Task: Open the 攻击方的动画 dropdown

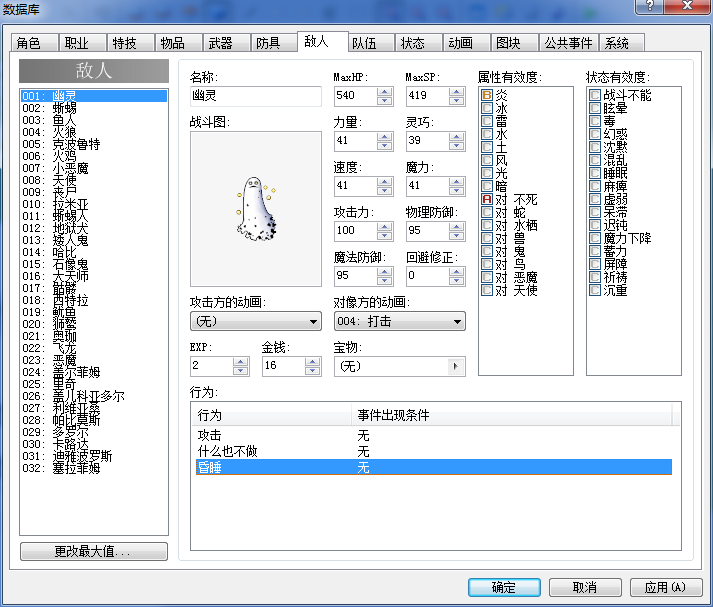Action: (256, 321)
